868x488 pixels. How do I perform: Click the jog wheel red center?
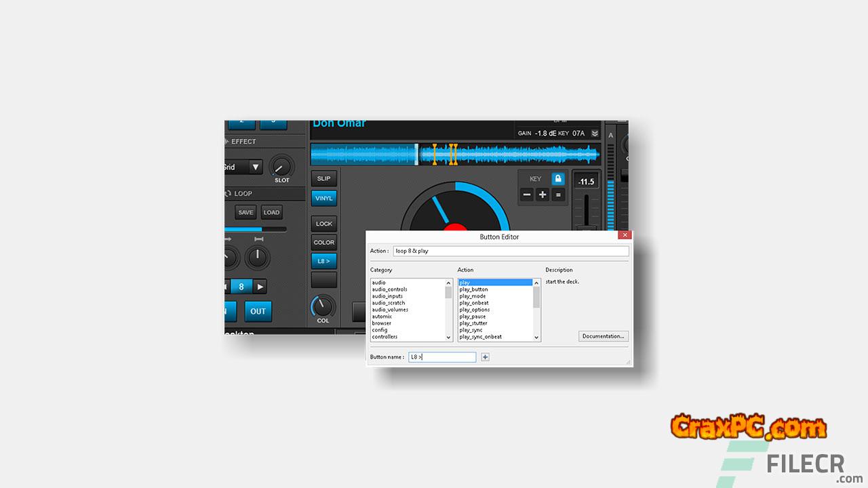click(x=456, y=228)
